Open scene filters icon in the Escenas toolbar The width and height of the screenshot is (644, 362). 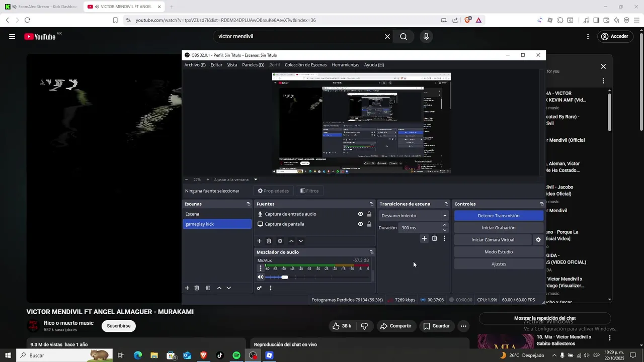(208, 288)
